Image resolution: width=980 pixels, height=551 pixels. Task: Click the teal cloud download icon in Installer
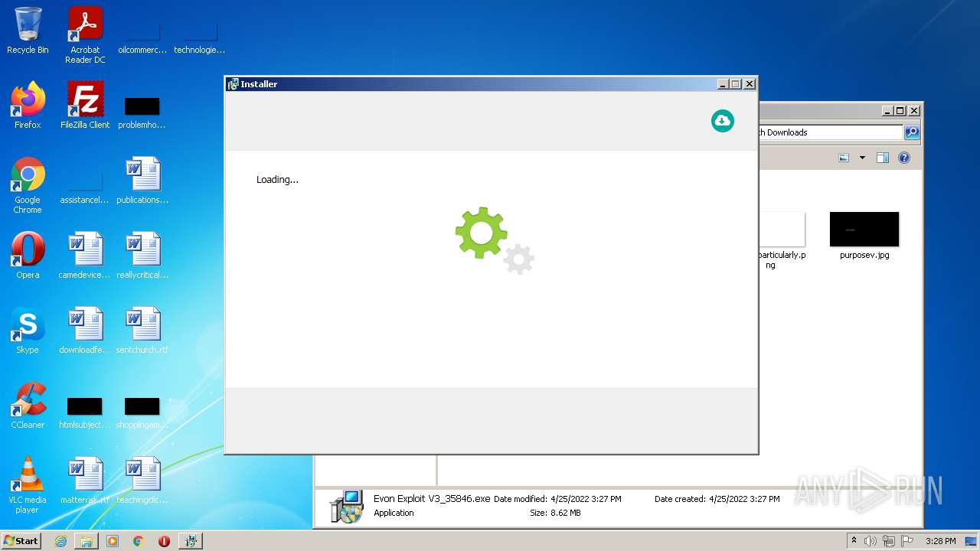pos(722,121)
